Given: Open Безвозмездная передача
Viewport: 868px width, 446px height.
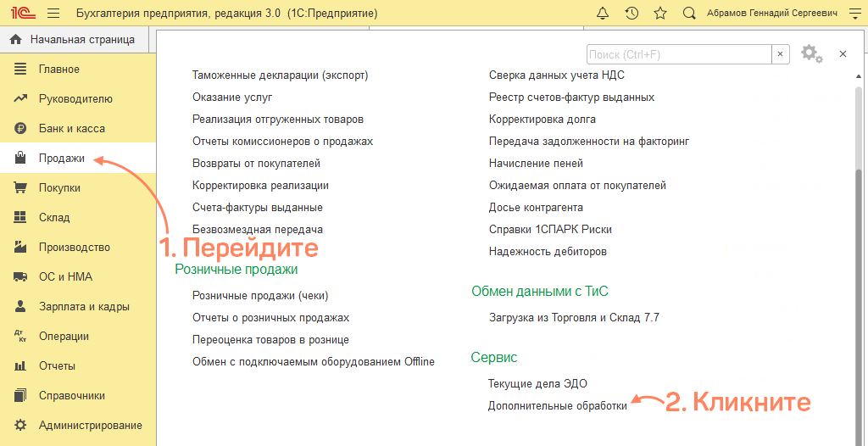Looking at the screenshot, I should coord(258,230).
